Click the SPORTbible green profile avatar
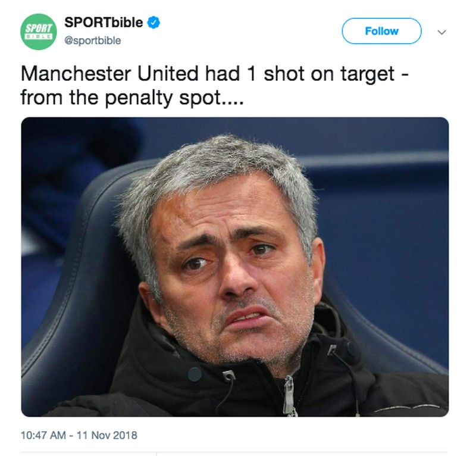Image resolution: width=476 pixels, height=456 pixels. 39,31
